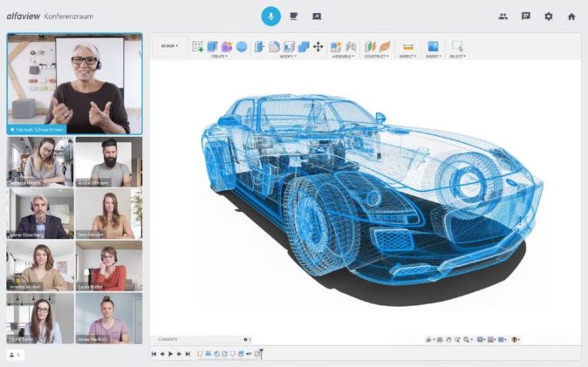Click the Create Sketch tool icon
Image resolution: width=588 pixels, height=367 pixels.
coord(198,46)
